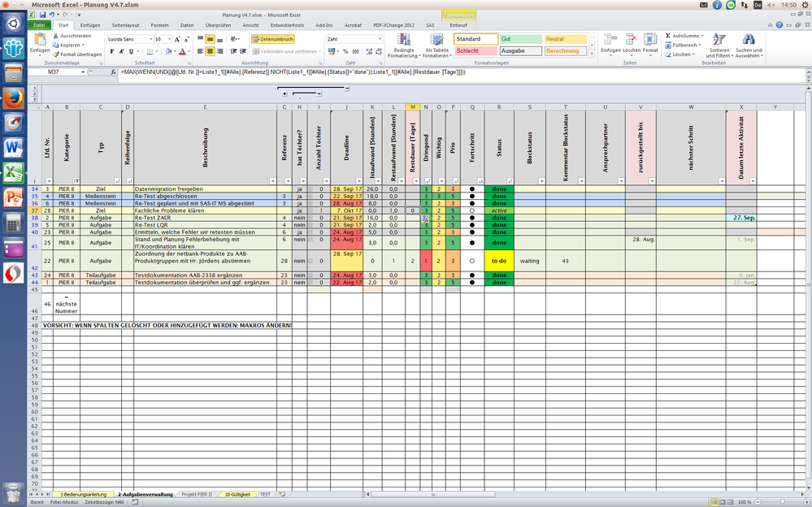Toggle the Zeilenumbruch wrap text button
The width and height of the screenshot is (812, 507).
click(273, 39)
